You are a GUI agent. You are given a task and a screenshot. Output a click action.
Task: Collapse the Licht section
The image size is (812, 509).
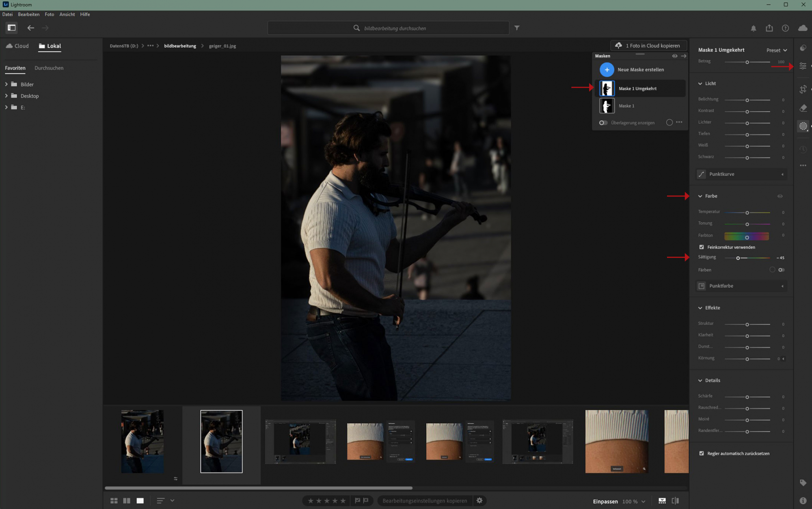point(700,83)
